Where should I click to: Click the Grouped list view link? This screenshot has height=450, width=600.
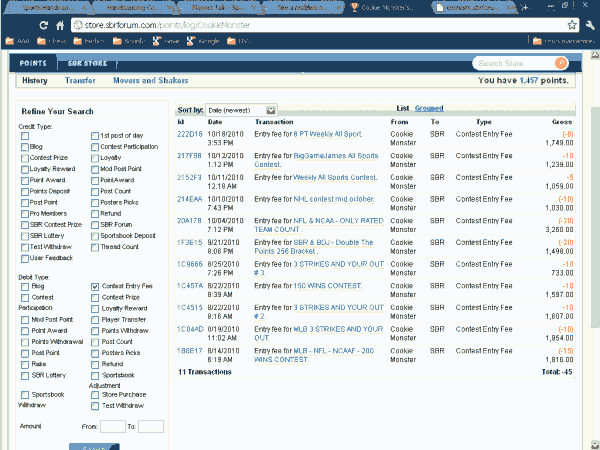[x=429, y=107]
